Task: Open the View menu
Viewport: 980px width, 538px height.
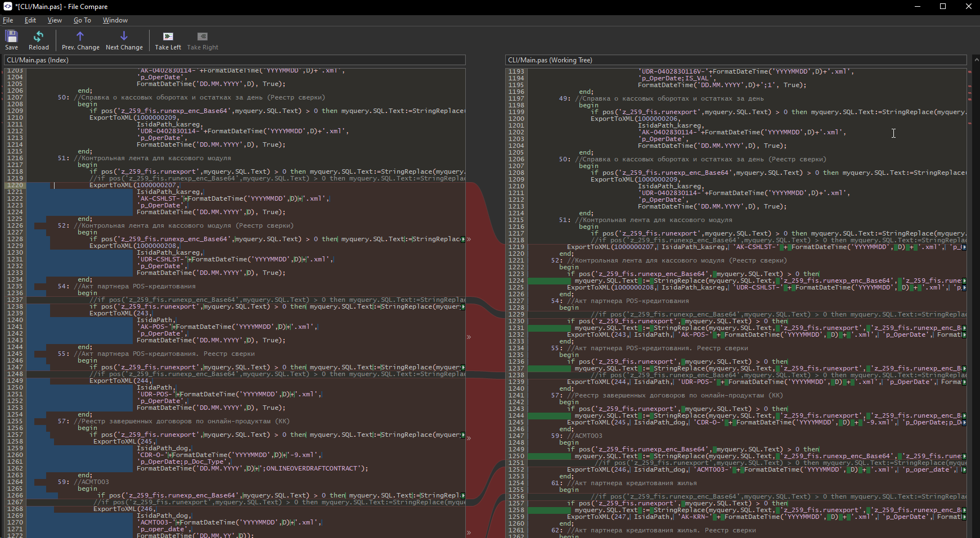Action: 55,20
